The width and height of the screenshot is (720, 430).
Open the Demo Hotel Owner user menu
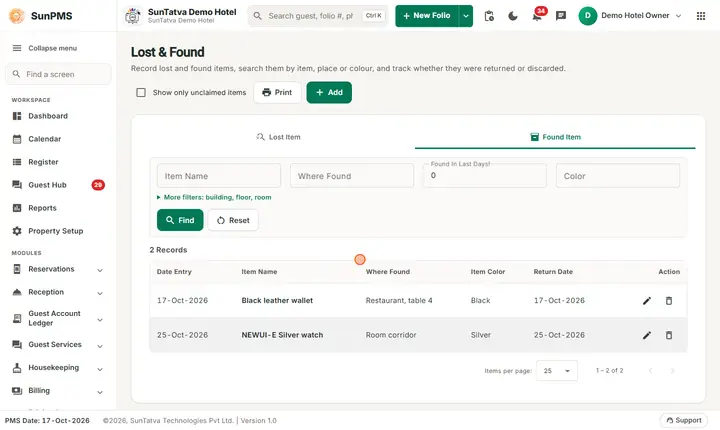point(630,16)
